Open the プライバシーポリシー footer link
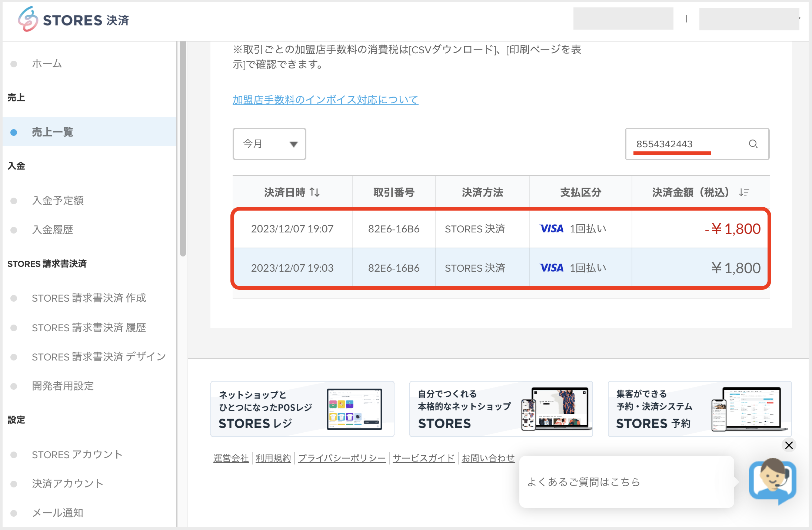The width and height of the screenshot is (812, 530). pos(342,458)
